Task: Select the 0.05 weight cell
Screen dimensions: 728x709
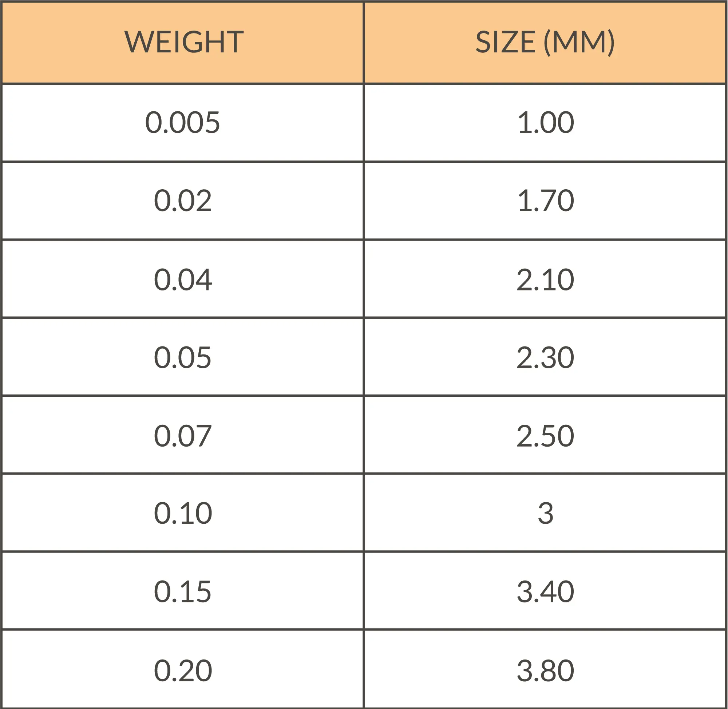Action: 182,357
